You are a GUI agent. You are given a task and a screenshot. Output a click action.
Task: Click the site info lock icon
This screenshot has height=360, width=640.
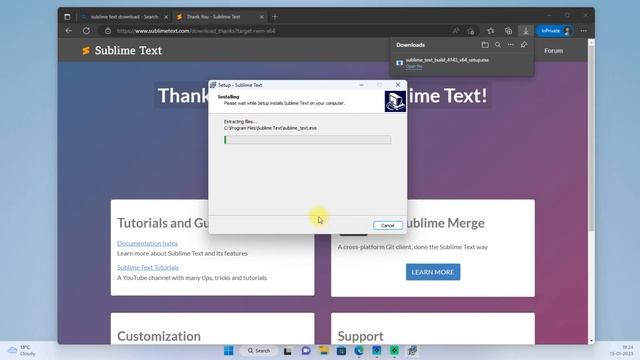(108, 31)
